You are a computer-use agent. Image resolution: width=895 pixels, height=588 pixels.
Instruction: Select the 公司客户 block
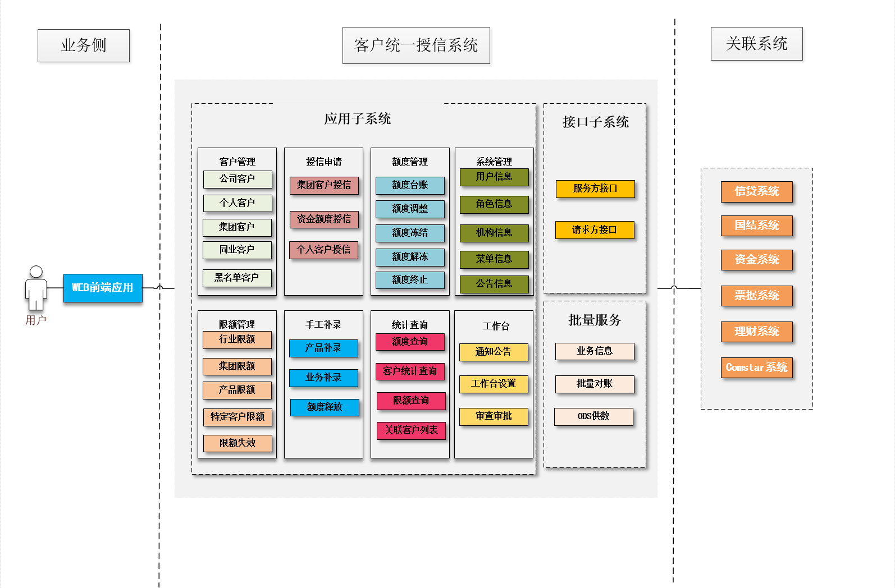[238, 179]
